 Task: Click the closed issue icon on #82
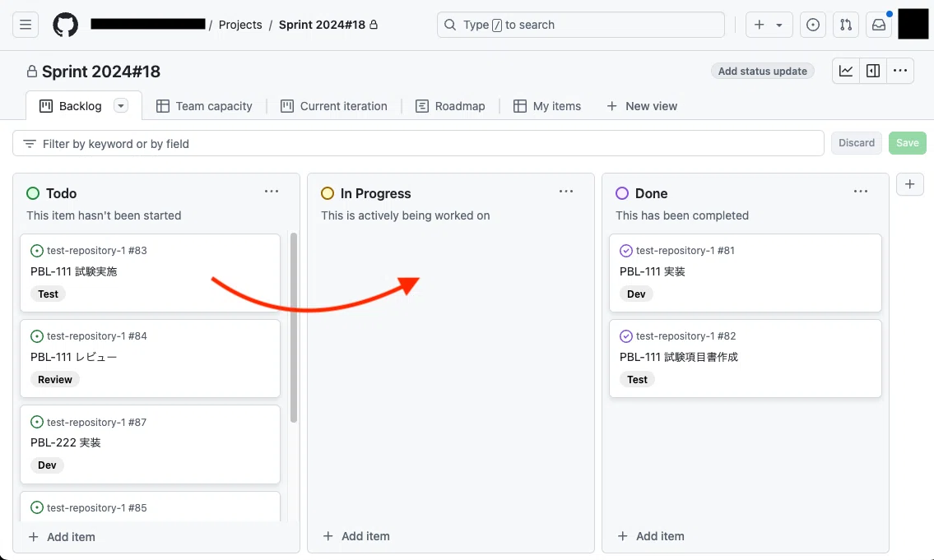pos(626,336)
